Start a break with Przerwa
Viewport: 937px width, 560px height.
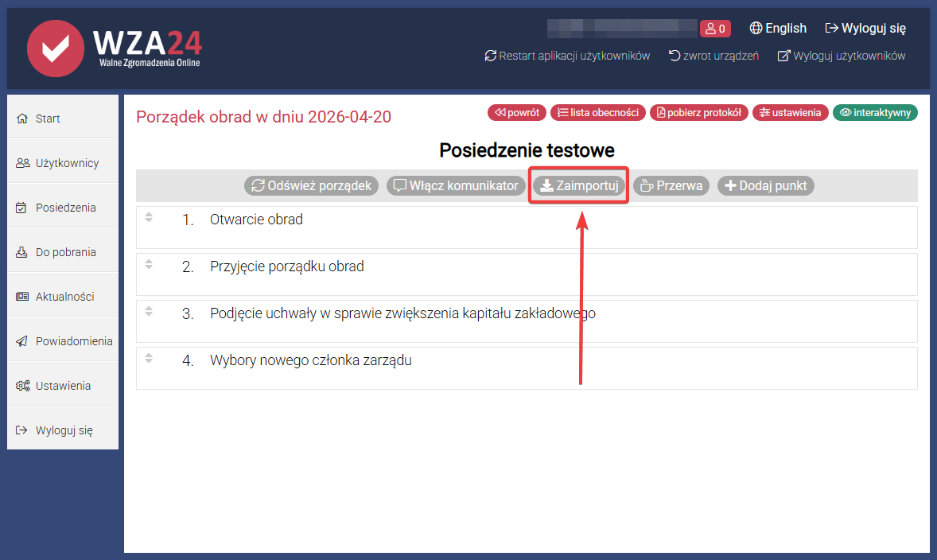click(671, 185)
